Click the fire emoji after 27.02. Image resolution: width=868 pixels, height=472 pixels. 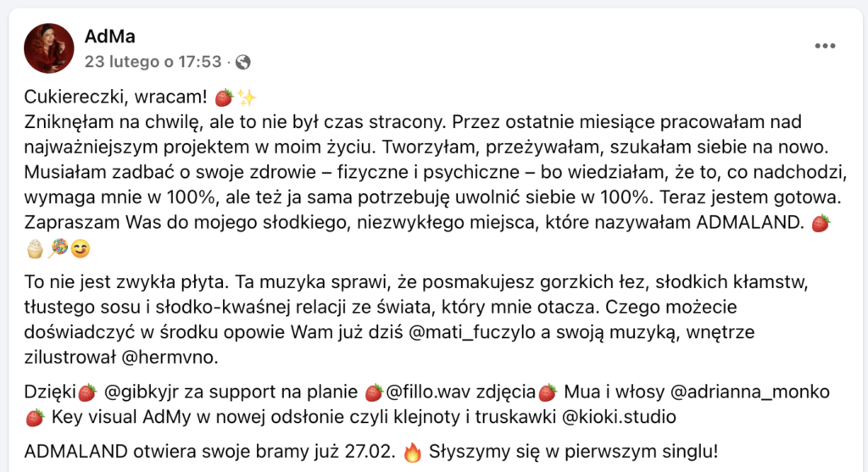pos(413,450)
